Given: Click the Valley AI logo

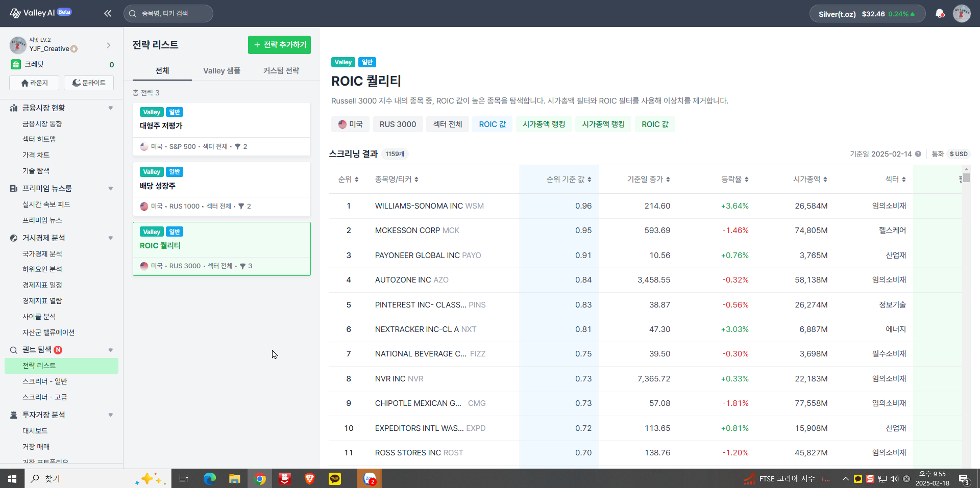Looking at the screenshot, I should [x=40, y=13].
